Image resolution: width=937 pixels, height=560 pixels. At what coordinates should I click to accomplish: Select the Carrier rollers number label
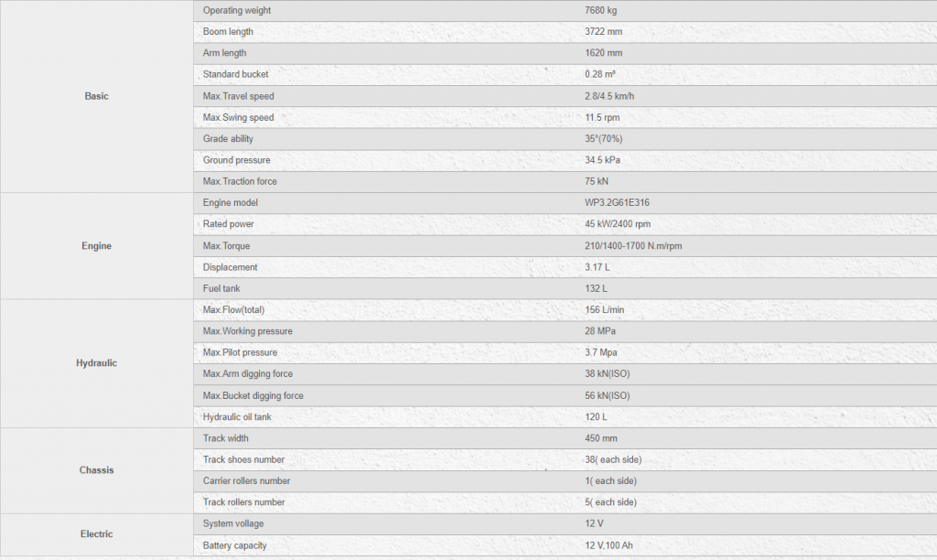(246, 481)
